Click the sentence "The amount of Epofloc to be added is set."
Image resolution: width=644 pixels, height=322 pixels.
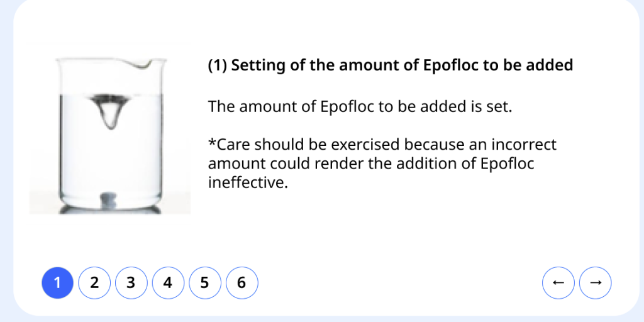360,106
